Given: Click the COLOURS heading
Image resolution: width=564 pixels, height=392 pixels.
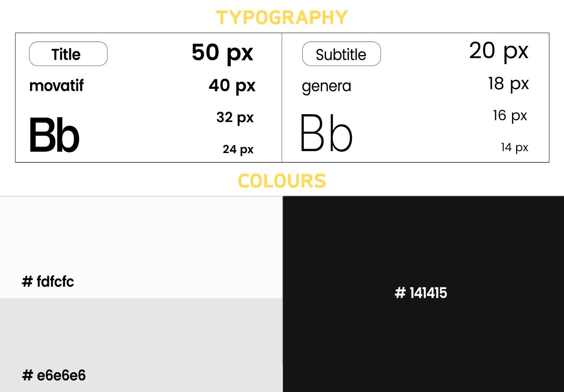Looking at the screenshot, I should pos(282,181).
